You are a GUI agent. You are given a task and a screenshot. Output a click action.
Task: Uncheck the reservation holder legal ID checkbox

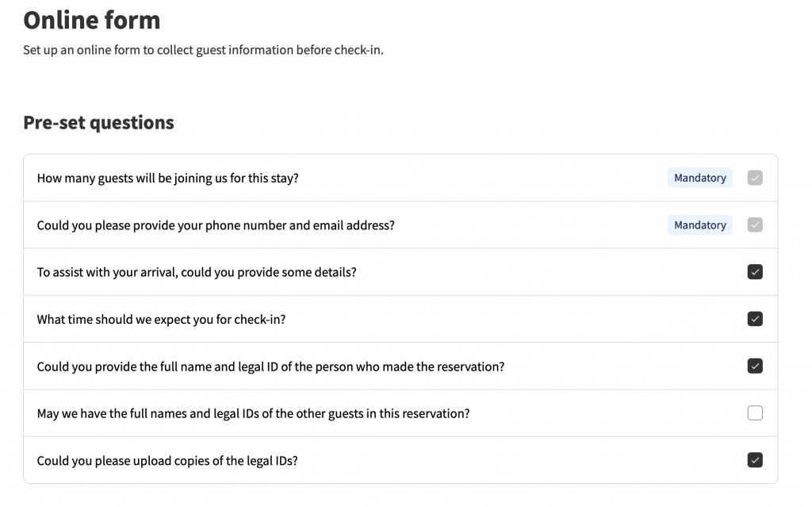click(x=755, y=366)
